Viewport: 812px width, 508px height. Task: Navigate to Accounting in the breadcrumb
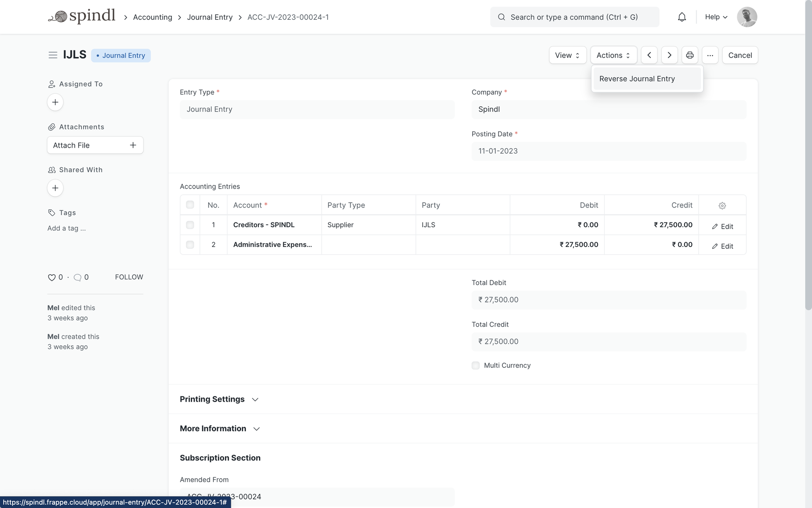pyautogui.click(x=152, y=17)
